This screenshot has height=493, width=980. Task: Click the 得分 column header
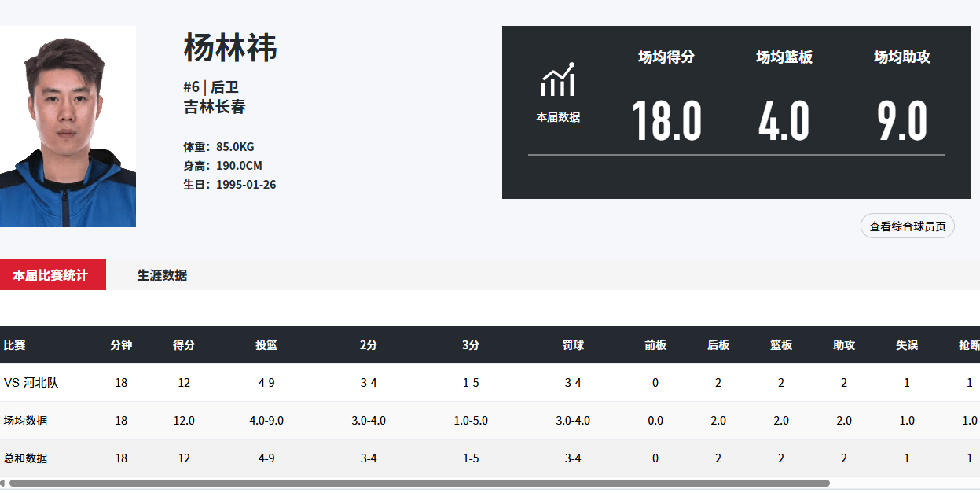184,345
